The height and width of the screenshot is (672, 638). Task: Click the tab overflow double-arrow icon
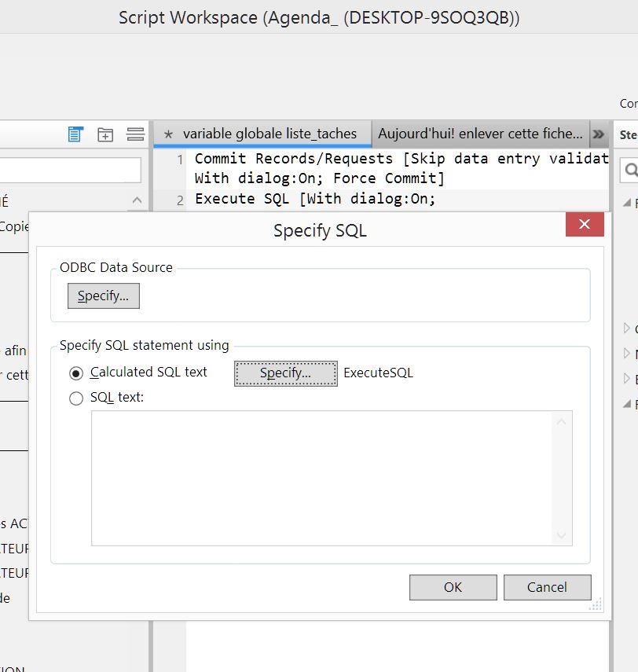[x=598, y=134]
